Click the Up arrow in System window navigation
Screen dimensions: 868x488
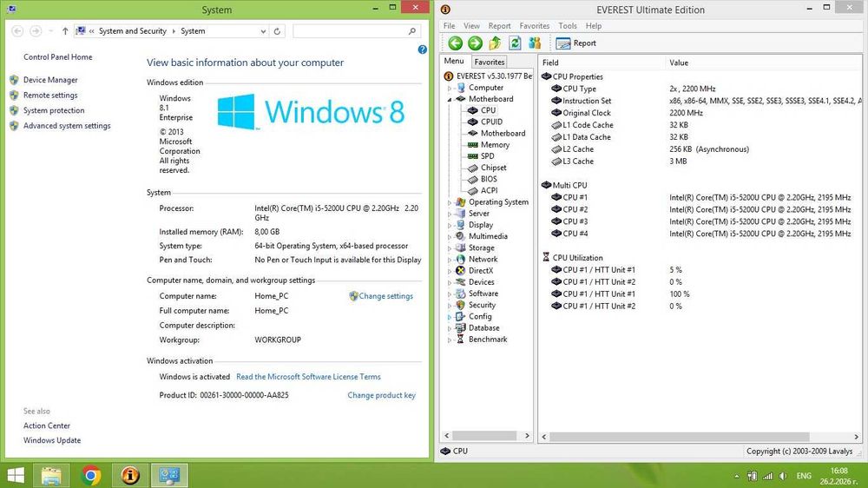[x=65, y=31]
